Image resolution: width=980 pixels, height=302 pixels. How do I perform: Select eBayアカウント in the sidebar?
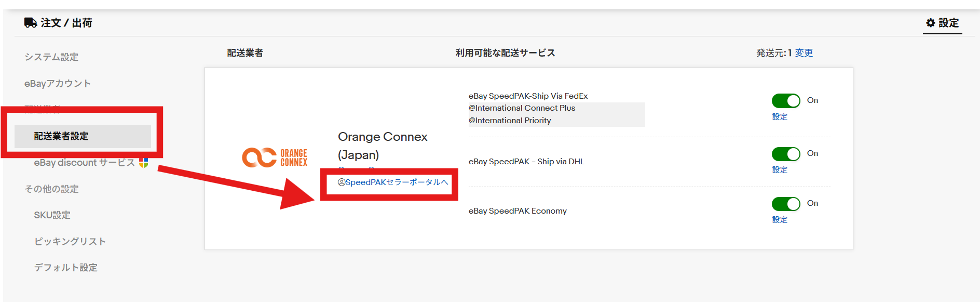click(58, 84)
